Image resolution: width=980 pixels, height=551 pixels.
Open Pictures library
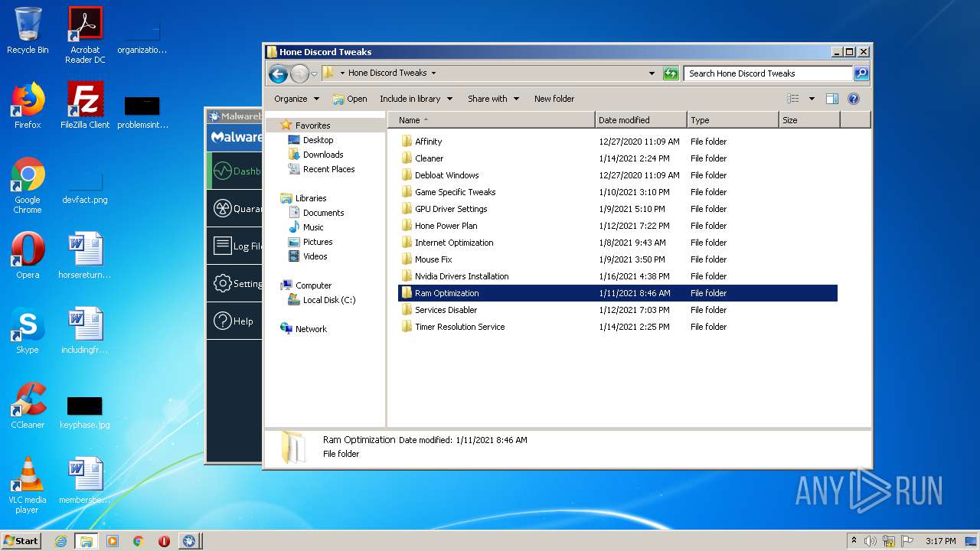(x=318, y=242)
